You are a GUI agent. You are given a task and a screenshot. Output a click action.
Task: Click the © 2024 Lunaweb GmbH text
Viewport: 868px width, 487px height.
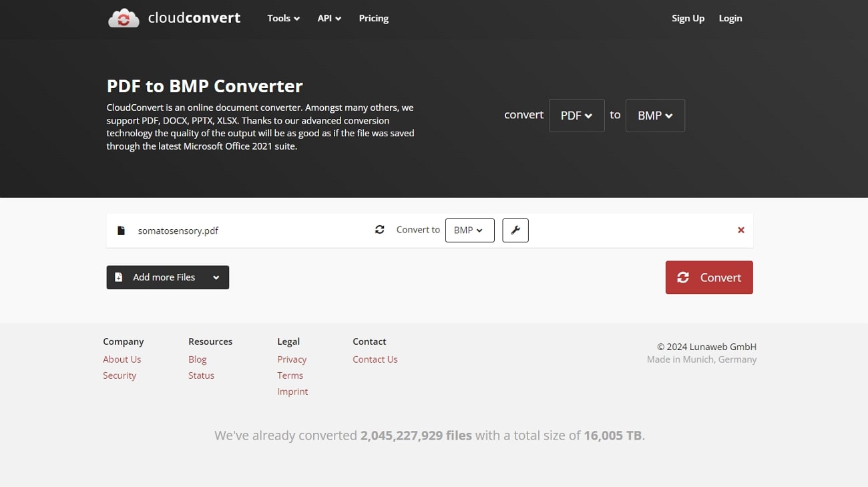coord(706,347)
